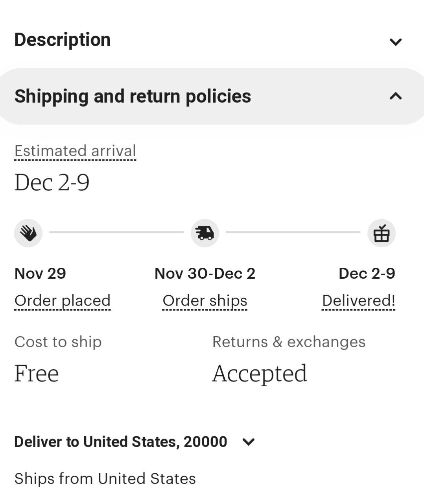Click Deliver to United States, 20000

(x=121, y=442)
